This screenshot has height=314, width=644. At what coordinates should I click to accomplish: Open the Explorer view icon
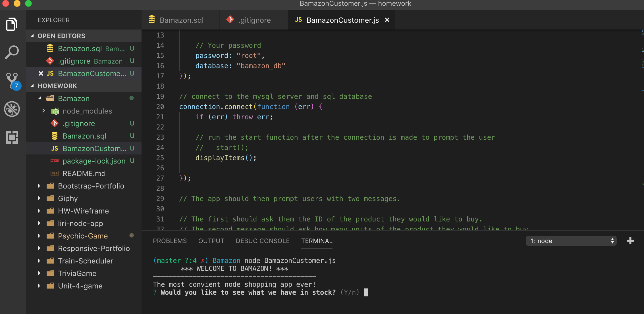pyautogui.click(x=12, y=24)
